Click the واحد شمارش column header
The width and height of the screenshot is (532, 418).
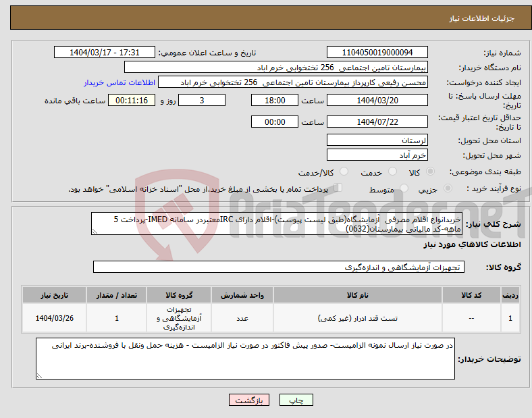(x=242, y=295)
